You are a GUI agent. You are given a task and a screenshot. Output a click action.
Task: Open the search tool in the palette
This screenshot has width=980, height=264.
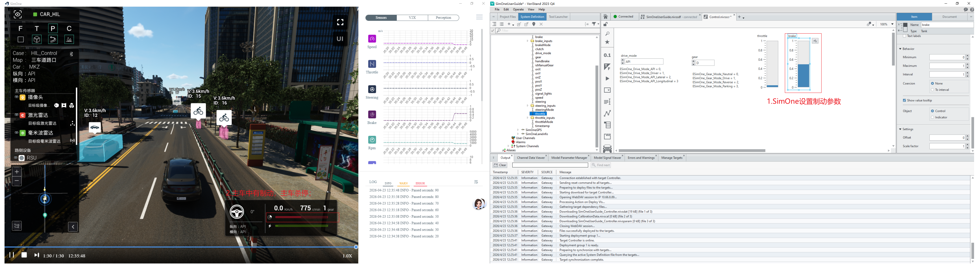[x=607, y=34]
